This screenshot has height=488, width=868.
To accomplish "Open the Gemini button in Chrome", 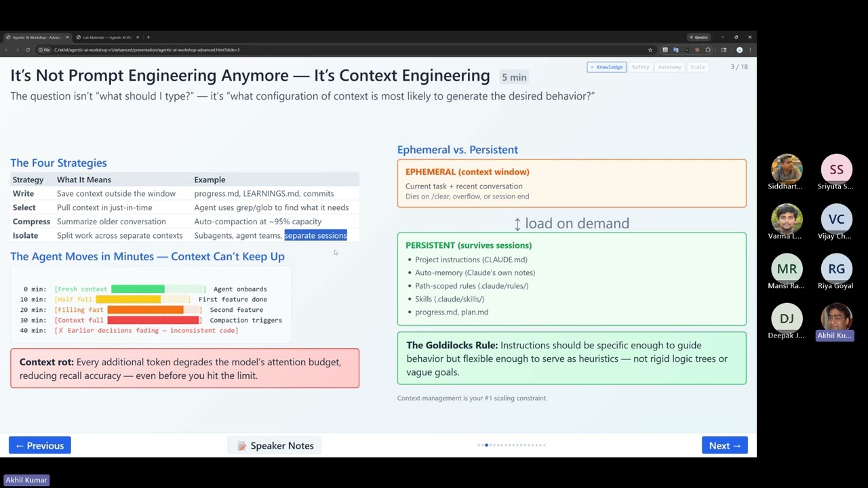I will pos(699,37).
